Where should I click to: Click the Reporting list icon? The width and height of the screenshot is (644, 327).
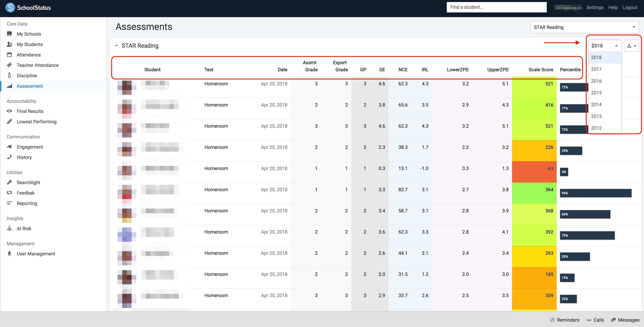tap(10, 203)
